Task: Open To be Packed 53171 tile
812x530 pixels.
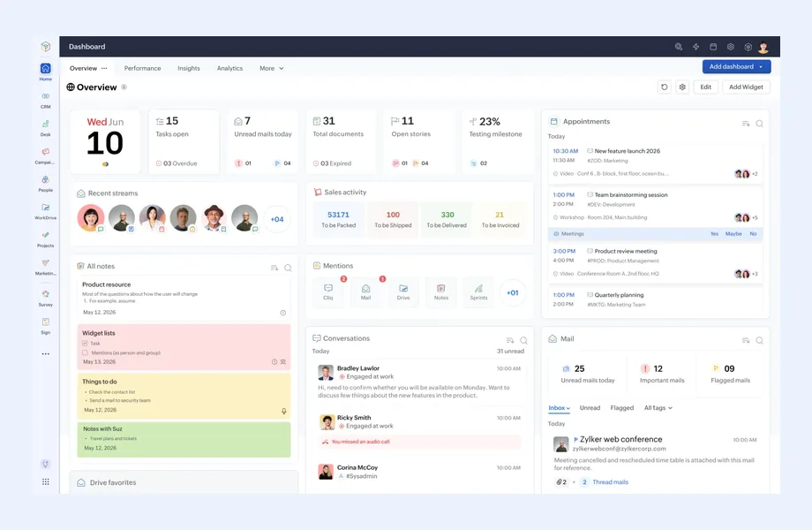Action: [339, 220]
